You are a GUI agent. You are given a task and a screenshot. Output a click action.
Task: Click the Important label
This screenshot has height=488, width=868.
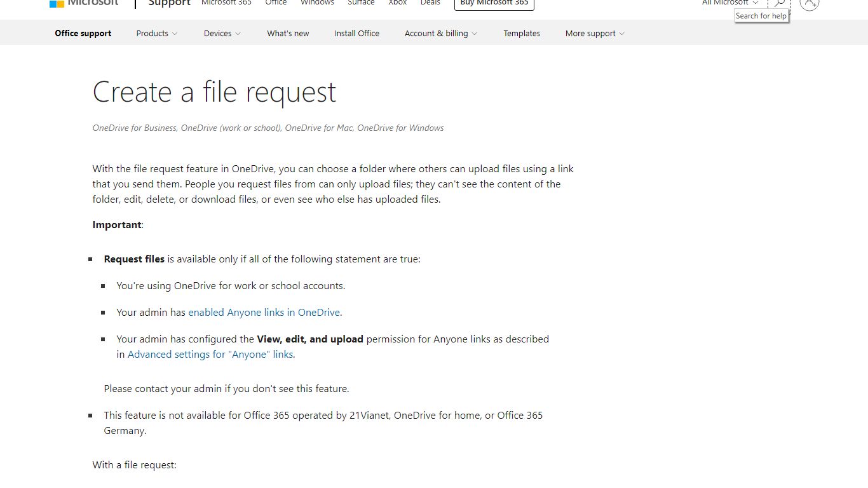[x=117, y=224]
